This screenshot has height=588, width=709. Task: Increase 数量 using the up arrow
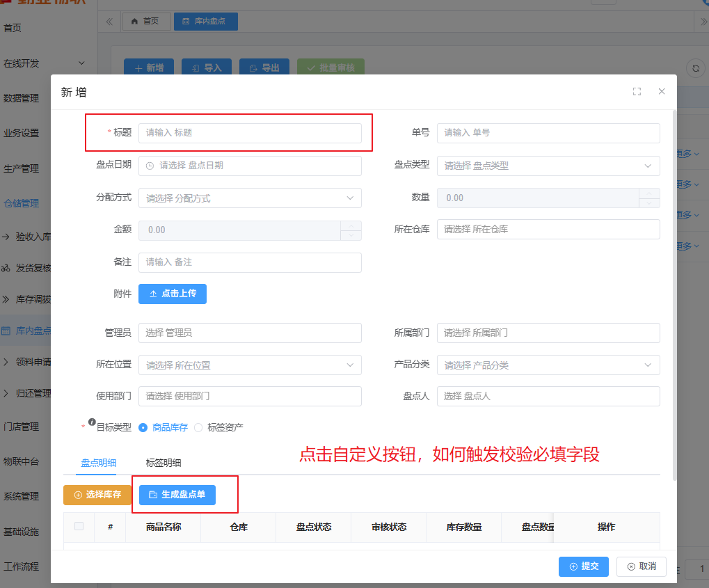tap(648, 193)
